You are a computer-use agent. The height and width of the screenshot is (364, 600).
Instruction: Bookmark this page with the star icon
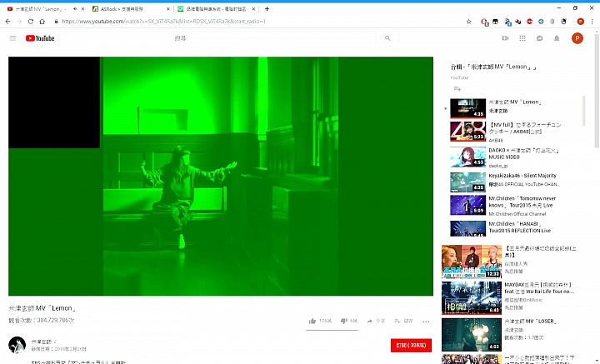pyautogui.click(x=468, y=22)
